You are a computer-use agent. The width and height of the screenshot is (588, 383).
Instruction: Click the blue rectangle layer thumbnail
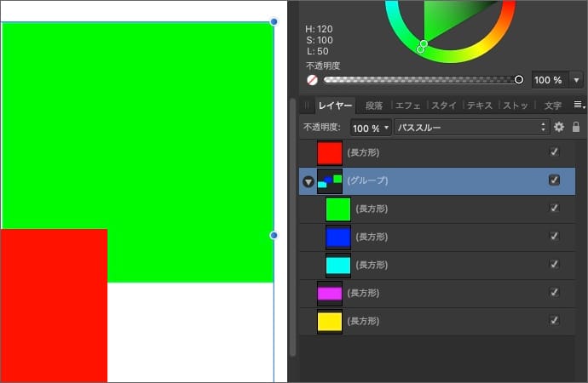coord(338,237)
